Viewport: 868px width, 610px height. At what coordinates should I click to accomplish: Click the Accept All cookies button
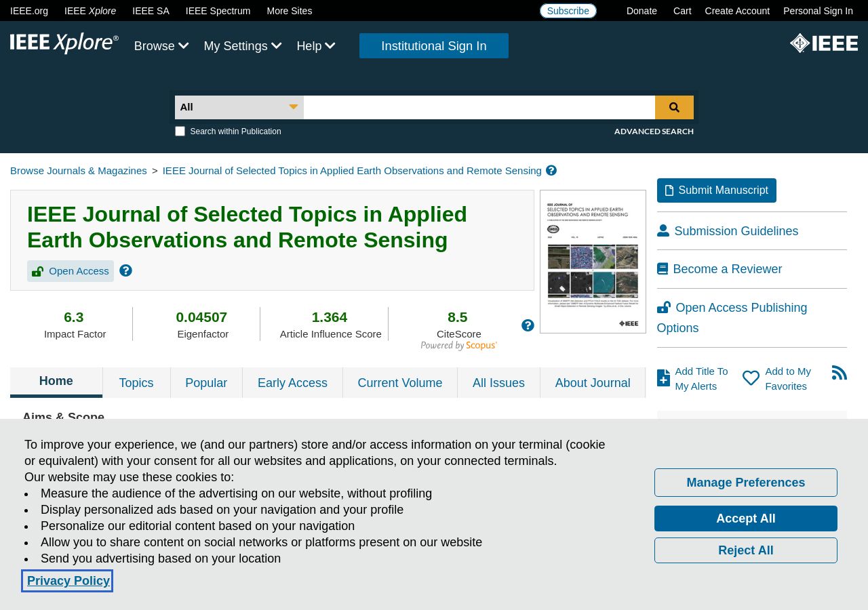[746, 518]
